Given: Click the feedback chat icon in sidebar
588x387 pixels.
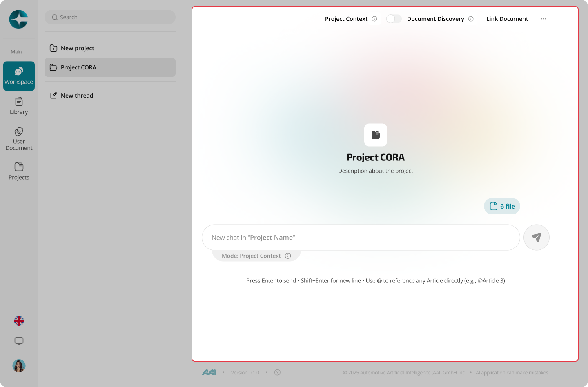Looking at the screenshot, I should tap(19, 341).
